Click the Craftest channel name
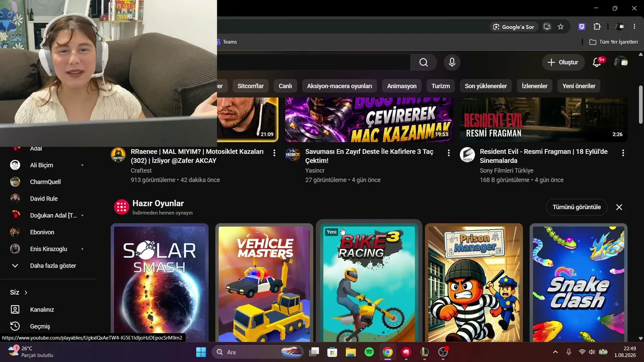644x362 pixels. tap(142, 170)
